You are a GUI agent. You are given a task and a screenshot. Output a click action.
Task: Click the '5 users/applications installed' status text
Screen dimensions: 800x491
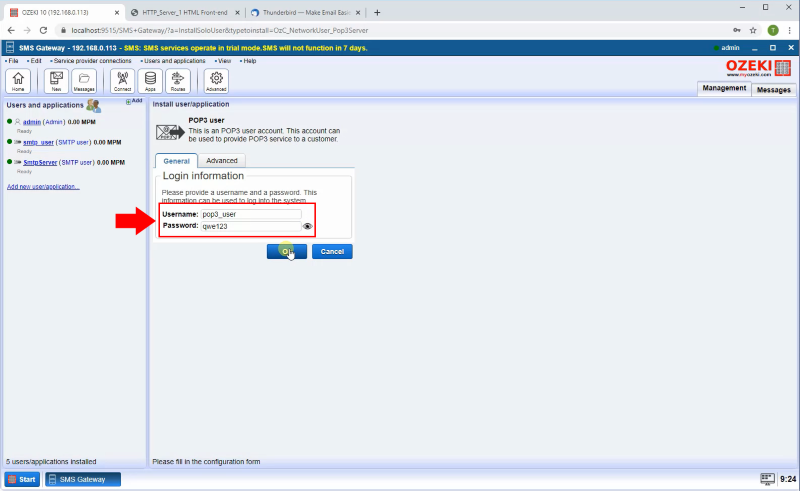51,461
